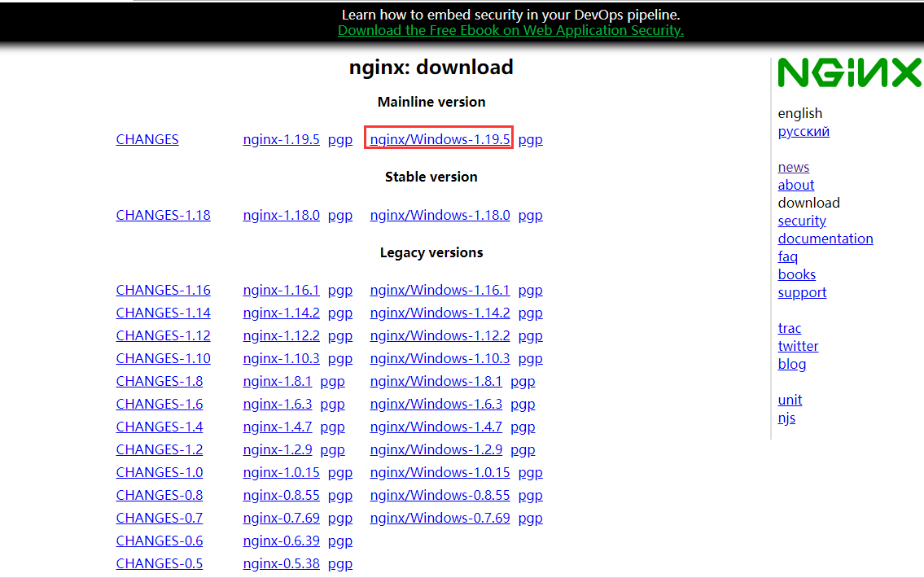Open the security page

(x=801, y=221)
